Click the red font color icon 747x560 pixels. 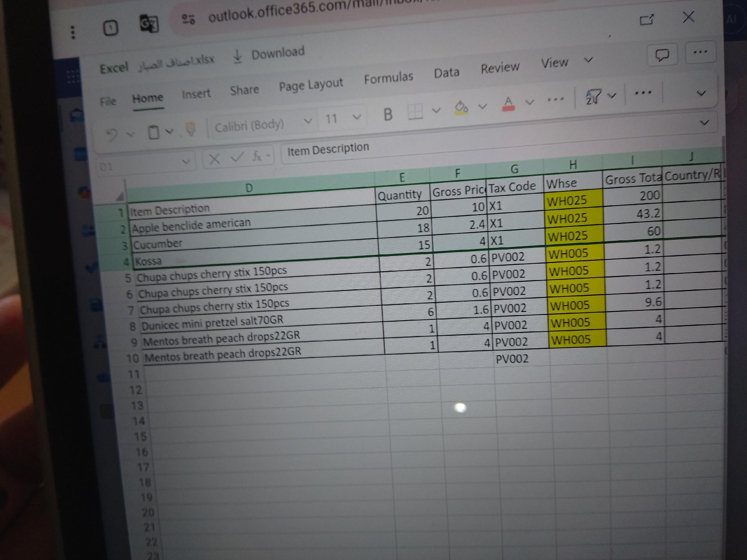[508, 104]
